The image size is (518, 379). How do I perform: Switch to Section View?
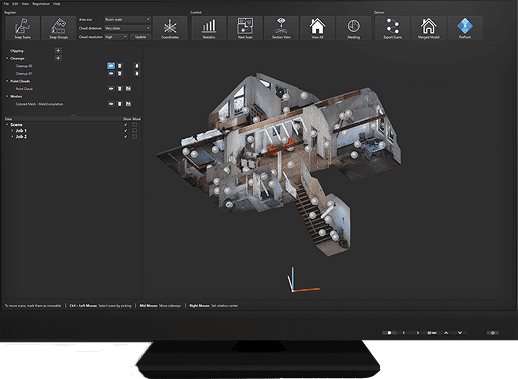pyautogui.click(x=281, y=28)
